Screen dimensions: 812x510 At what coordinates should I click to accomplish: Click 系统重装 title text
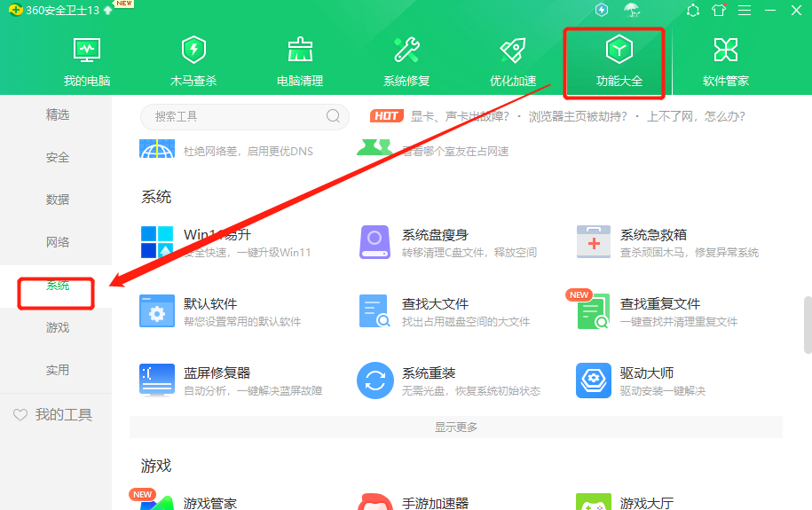(429, 373)
